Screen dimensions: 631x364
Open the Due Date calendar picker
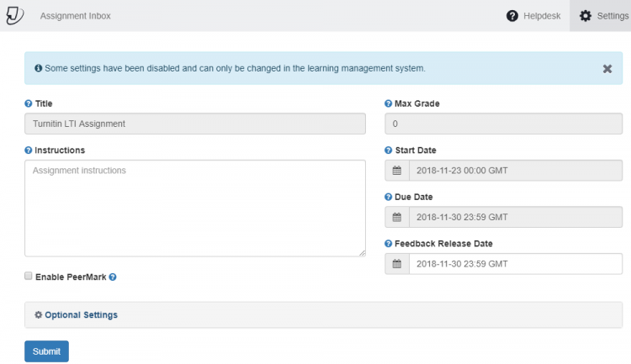click(x=397, y=217)
